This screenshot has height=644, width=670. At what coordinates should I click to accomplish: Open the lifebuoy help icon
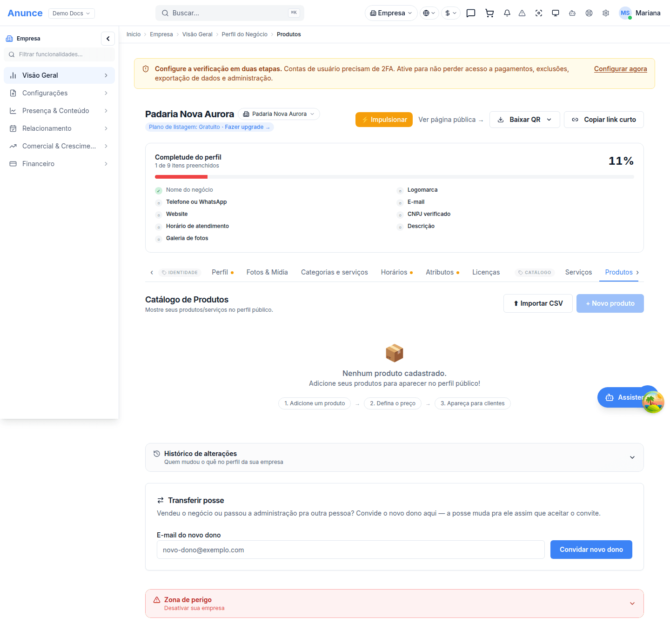[x=589, y=13]
